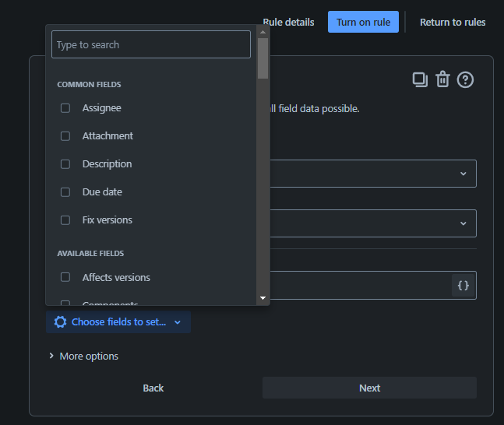Choose Affects versions in available fields
The image size is (504, 425).
point(65,278)
